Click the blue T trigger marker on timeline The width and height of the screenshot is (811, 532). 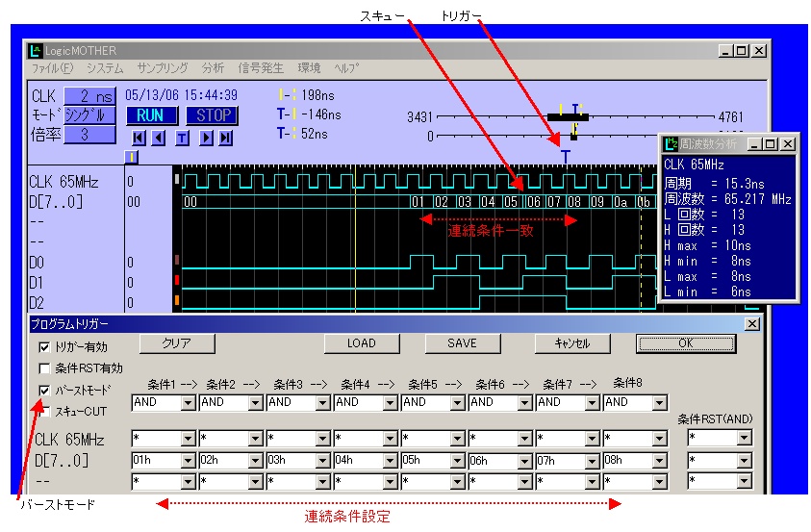(x=566, y=155)
